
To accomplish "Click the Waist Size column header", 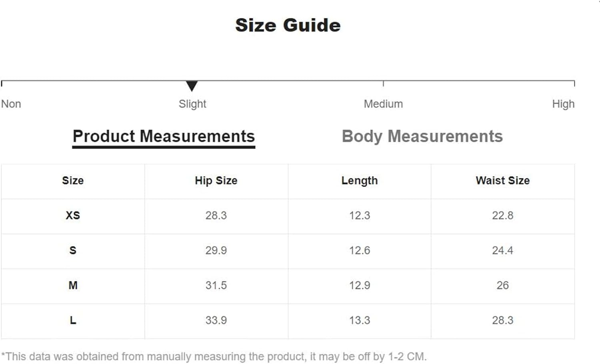I will (x=503, y=181).
